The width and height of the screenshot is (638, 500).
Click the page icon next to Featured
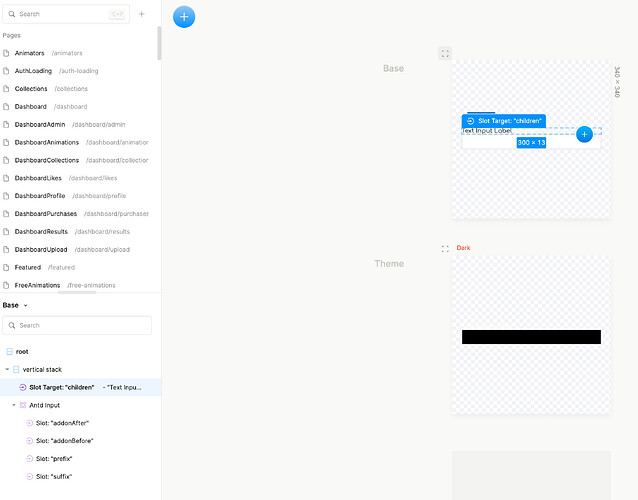[6, 267]
